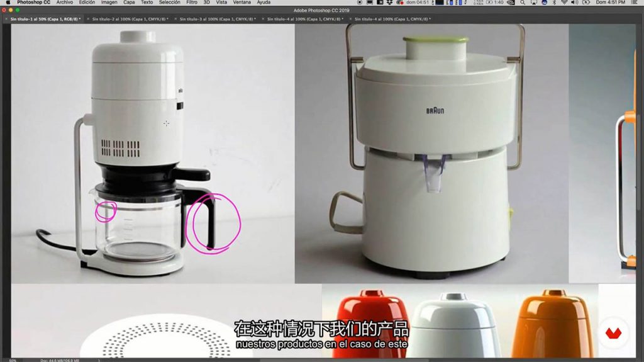Screen dimensions: 644x362
Task: Click the 50% zoom field in status bar
Action: [13, 360]
